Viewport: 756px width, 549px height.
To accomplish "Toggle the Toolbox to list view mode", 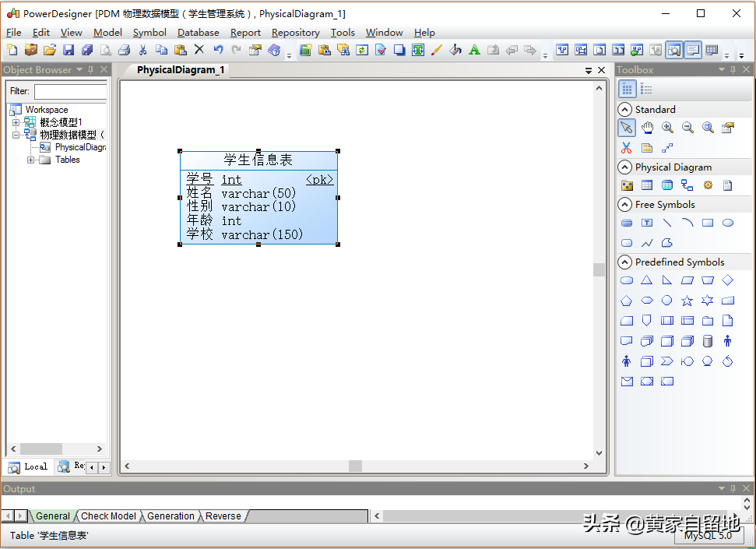I will [645, 88].
